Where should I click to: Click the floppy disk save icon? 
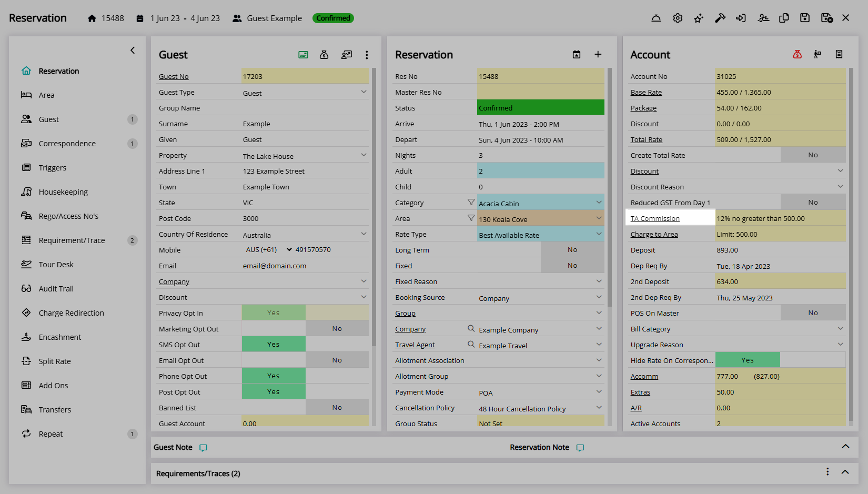(x=805, y=18)
